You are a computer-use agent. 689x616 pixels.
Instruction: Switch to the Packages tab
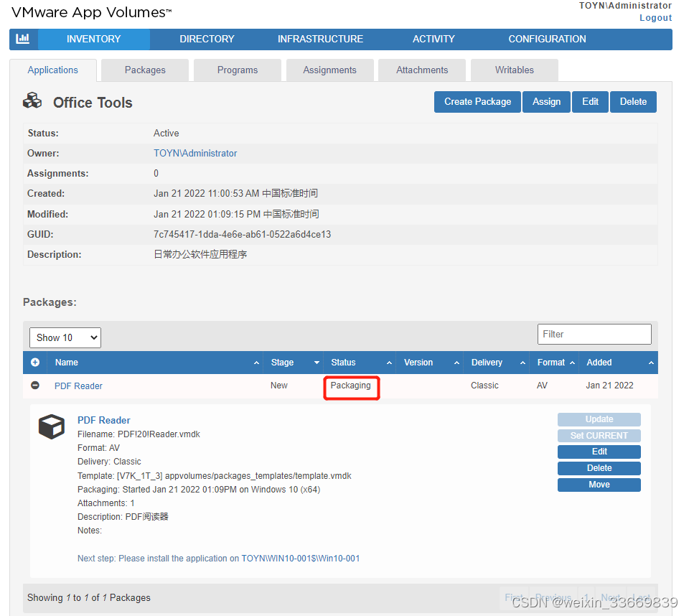click(145, 70)
